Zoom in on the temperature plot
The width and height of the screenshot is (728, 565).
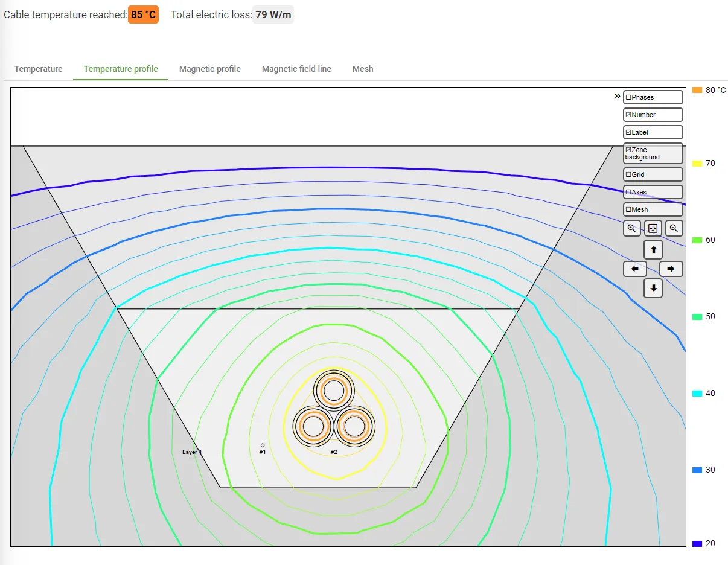coord(631,228)
